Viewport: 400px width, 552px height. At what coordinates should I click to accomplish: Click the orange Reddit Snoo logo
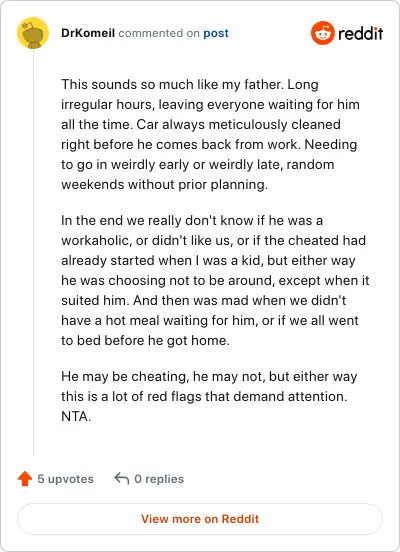pyautogui.click(x=323, y=33)
